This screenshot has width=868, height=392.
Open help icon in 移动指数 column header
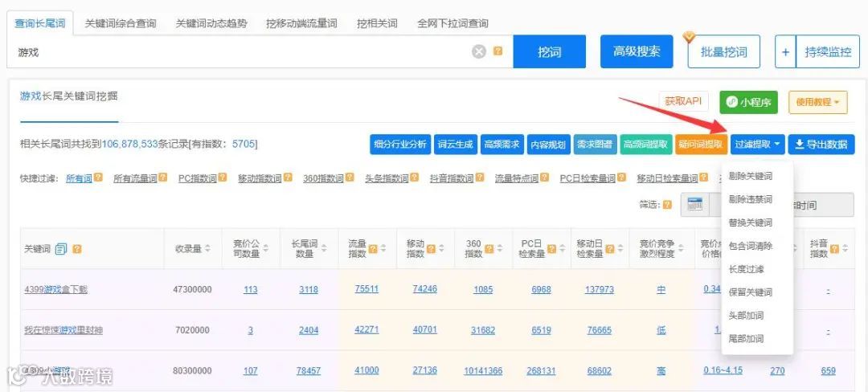pyautogui.click(x=432, y=248)
